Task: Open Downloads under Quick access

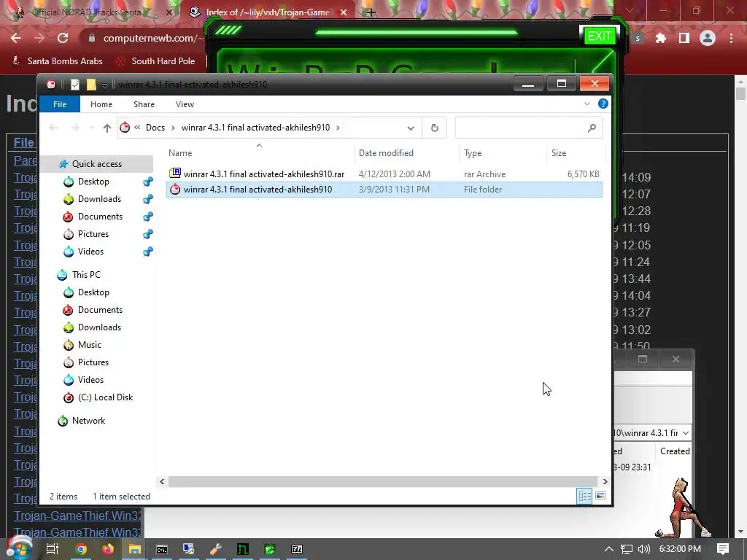Action: click(99, 199)
